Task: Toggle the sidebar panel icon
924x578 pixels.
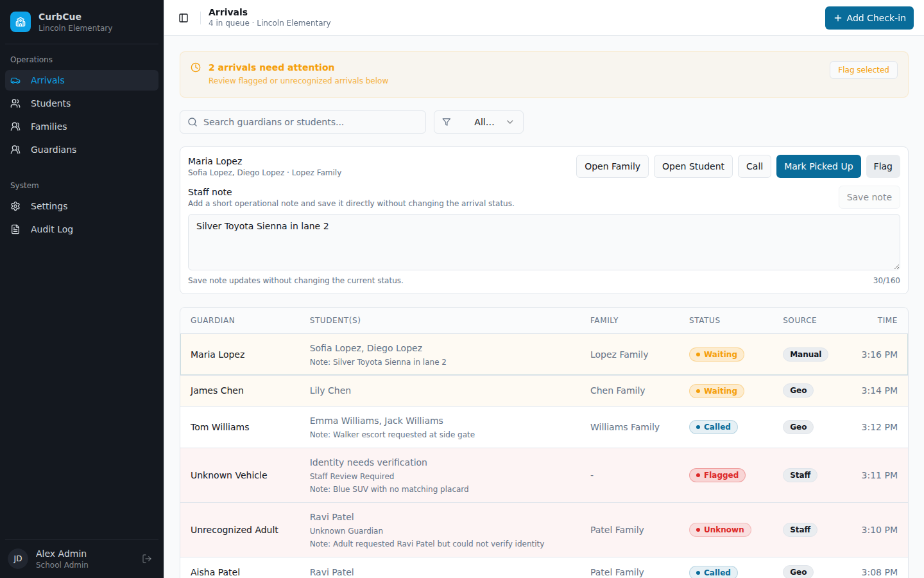Action: [x=184, y=18]
